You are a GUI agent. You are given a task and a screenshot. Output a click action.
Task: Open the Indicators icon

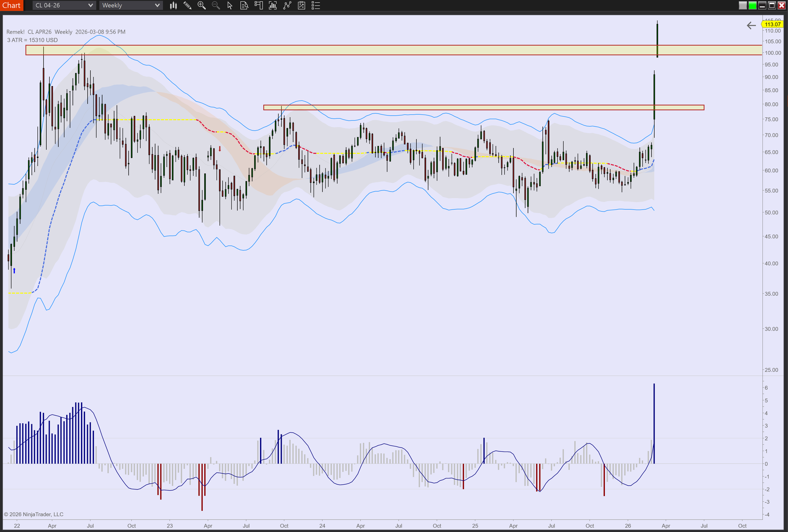[x=273, y=5]
